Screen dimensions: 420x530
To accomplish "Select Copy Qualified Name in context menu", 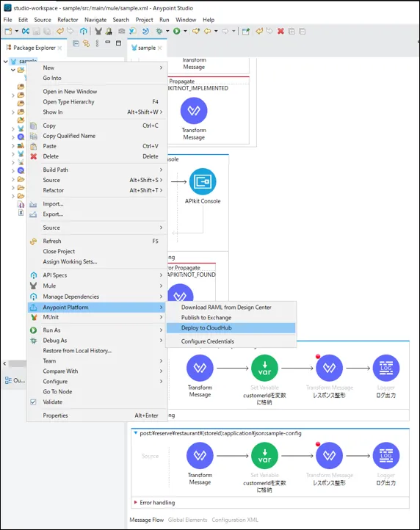I will pyautogui.click(x=98, y=136).
